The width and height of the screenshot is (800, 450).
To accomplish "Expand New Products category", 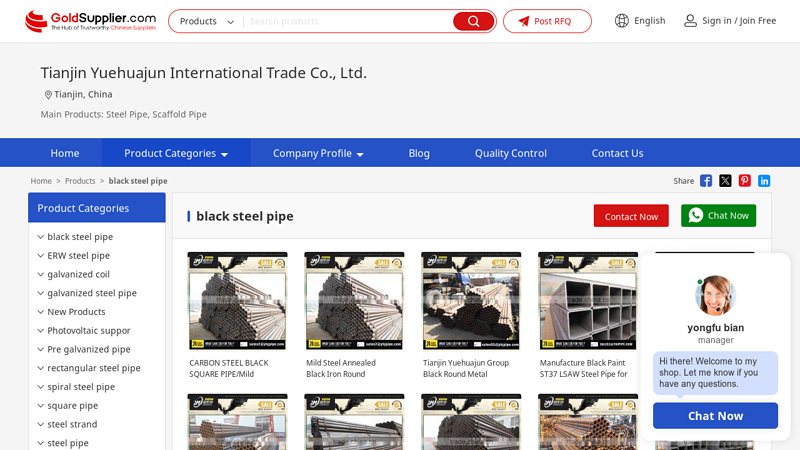I will pos(40,312).
